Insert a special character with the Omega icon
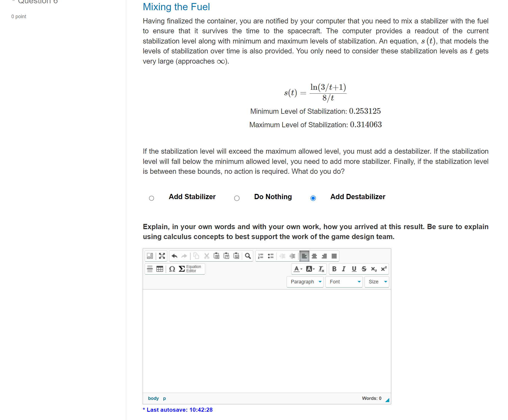Screen dimensions: 508x420 [x=172, y=269]
